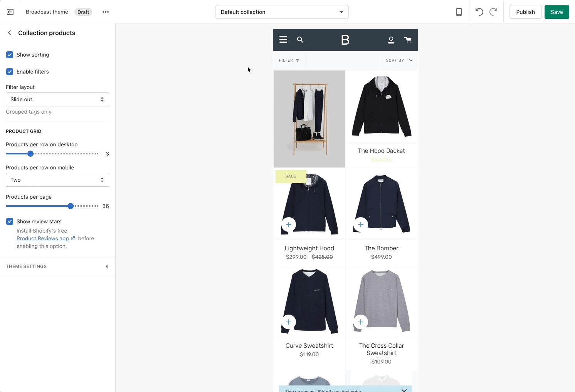Toggle the Show review stars checkbox
Image resolution: width=575 pixels, height=392 pixels.
pyautogui.click(x=10, y=221)
